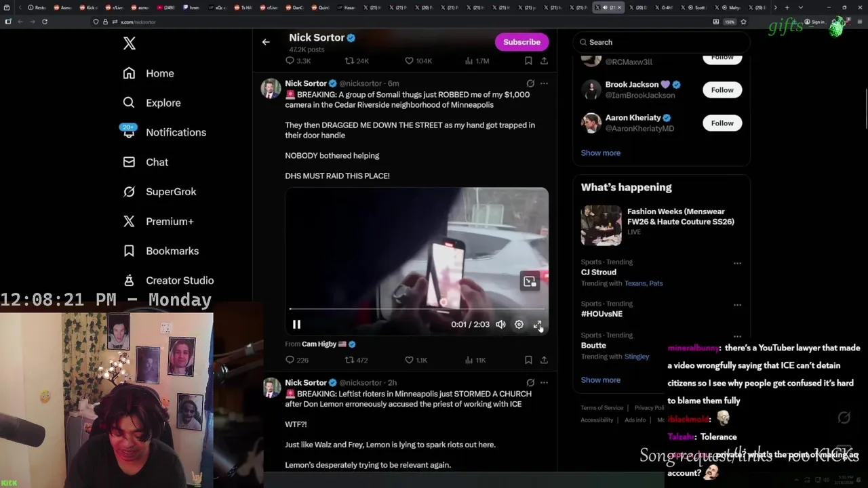This screenshot has width=868, height=488.
Task: Bookmark this page with the star icon
Action: (x=743, y=22)
